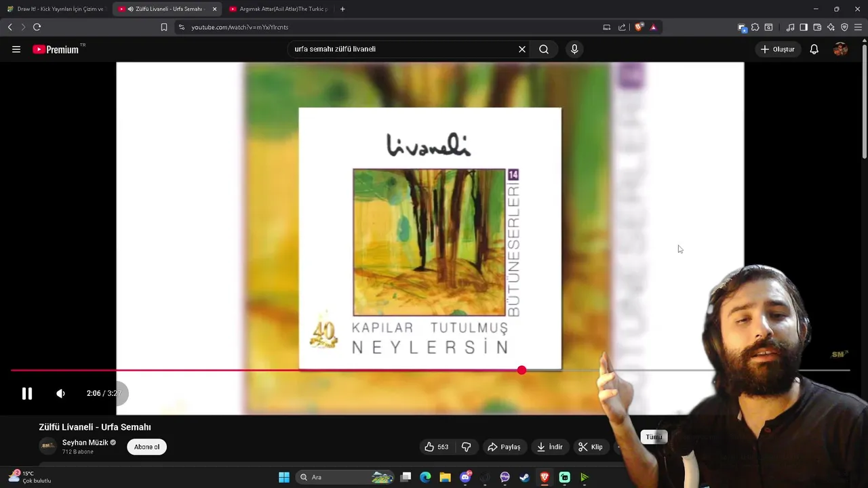This screenshot has width=868, height=488.
Task: Open the install/cast icon in address bar
Action: click(607, 27)
